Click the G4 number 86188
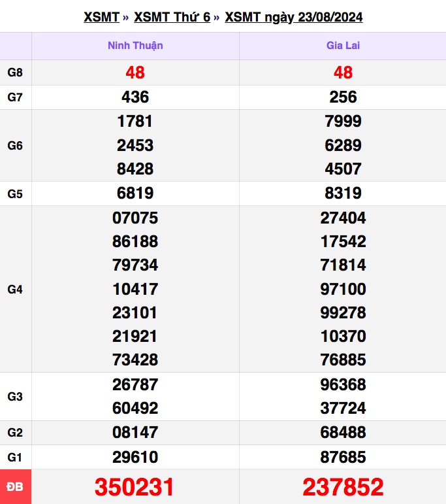 135,241
